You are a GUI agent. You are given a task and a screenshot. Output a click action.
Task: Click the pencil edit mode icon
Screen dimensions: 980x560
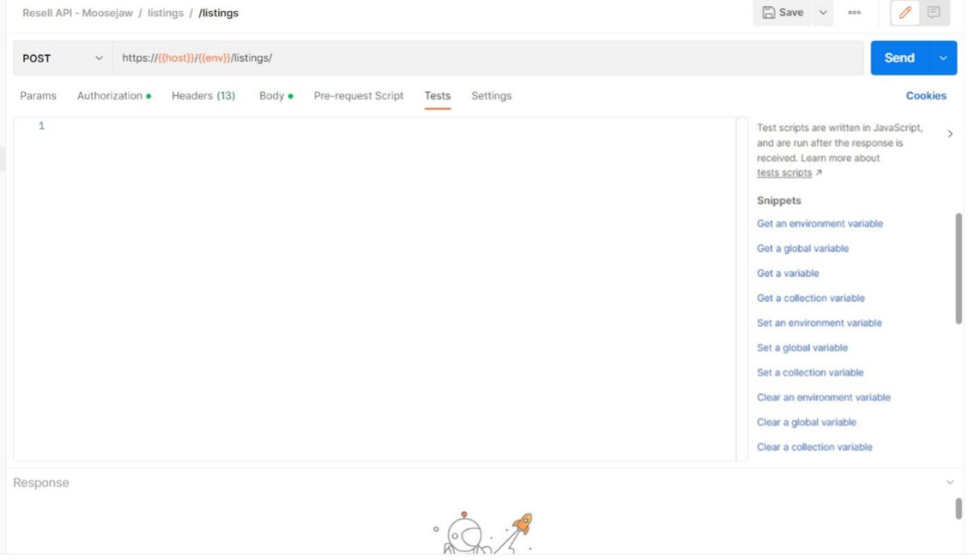coord(904,13)
